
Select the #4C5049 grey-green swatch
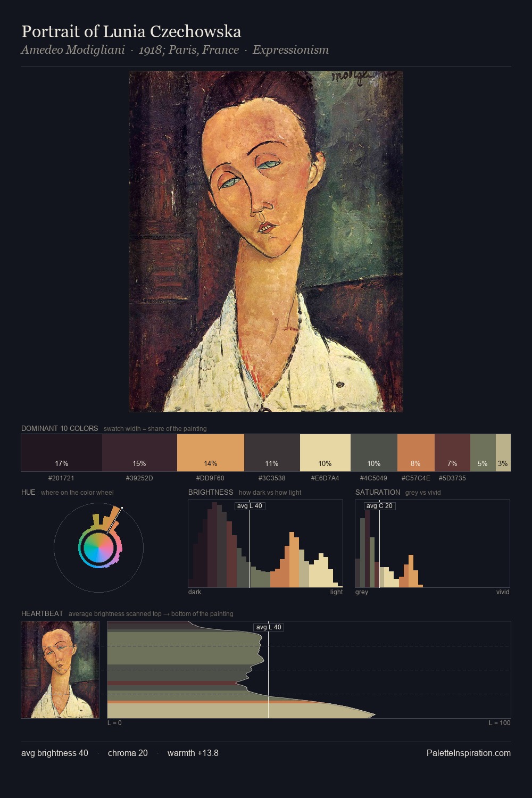pos(374,453)
